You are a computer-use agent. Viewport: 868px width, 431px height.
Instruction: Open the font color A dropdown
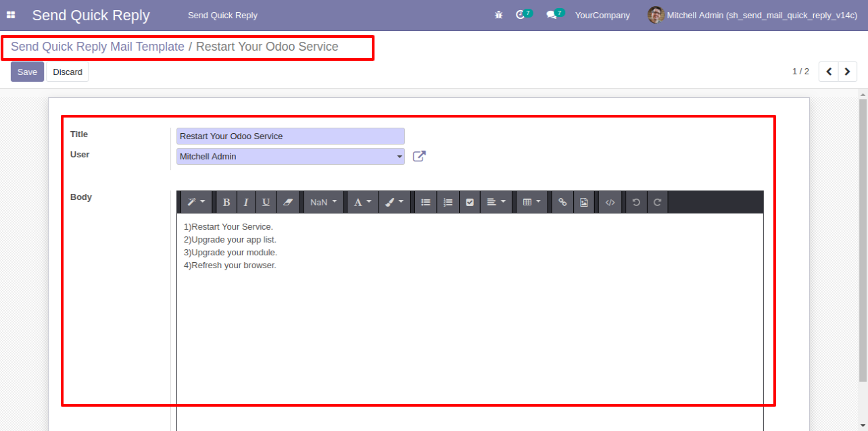pyautogui.click(x=363, y=202)
